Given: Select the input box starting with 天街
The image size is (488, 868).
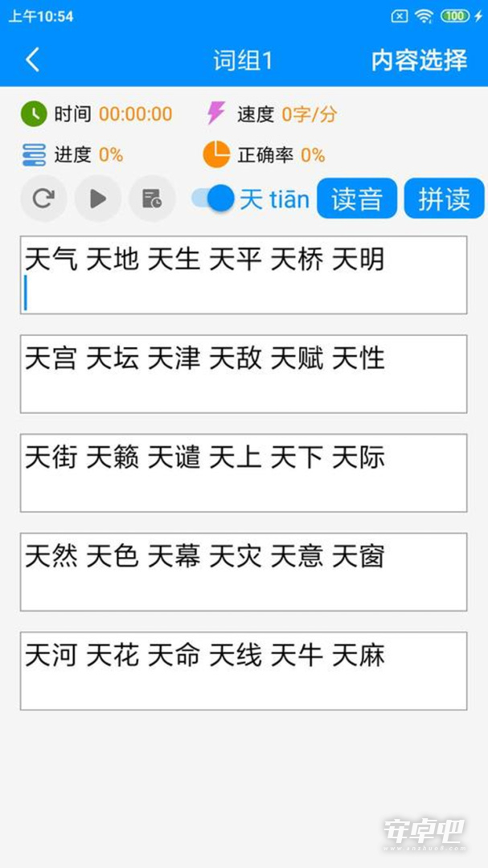Looking at the screenshot, I should pos(244,473).
